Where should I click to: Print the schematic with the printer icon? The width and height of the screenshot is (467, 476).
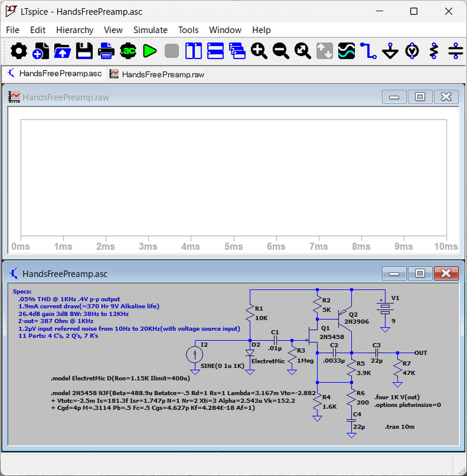[x=106, y=51]
